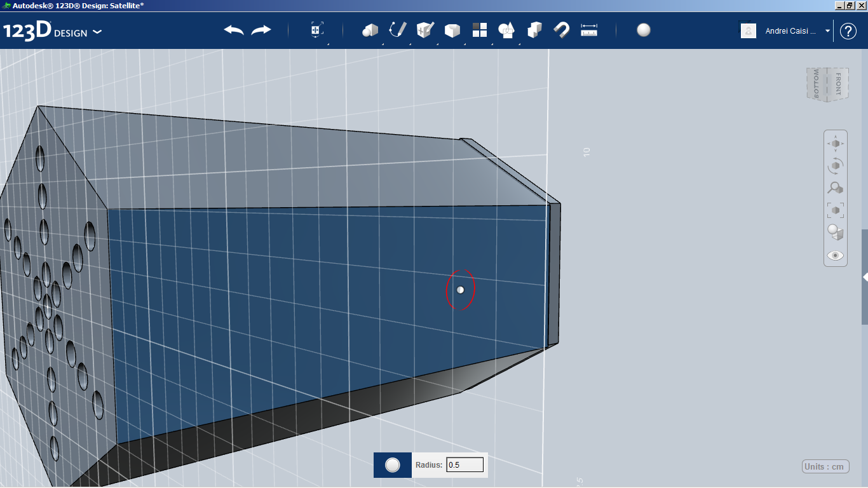This screenshot has width=868, height=488.
Task: Activate the Snap magnet tool
Action: pos(561,30)
